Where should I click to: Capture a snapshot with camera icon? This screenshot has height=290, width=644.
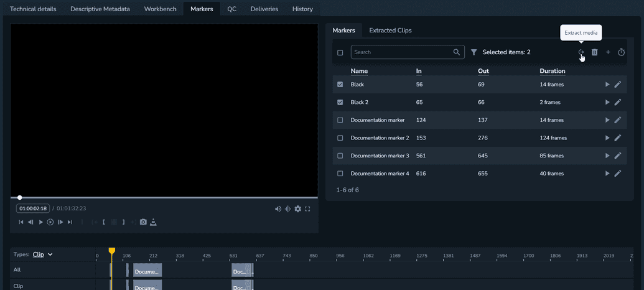pyautogui.click(x=143, y=222)
